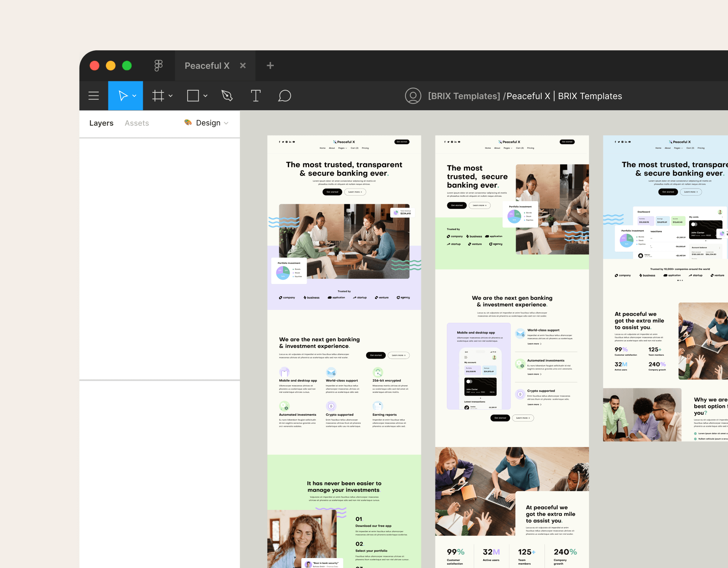Open the Design panel dropdown

coord(226,123)
